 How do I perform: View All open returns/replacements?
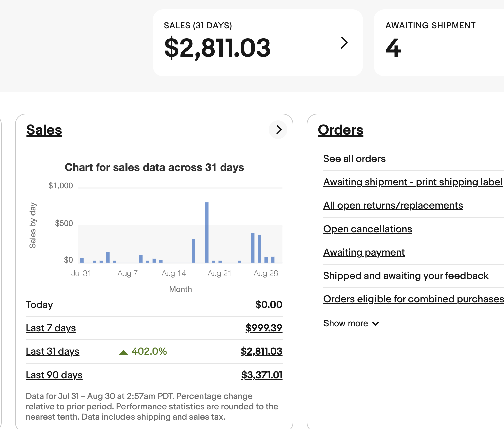pos(393,205)
